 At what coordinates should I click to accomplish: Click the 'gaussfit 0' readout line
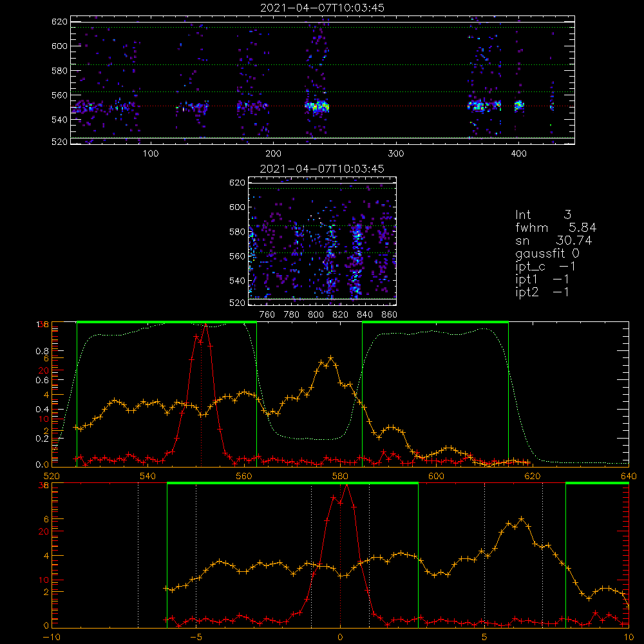547,253
